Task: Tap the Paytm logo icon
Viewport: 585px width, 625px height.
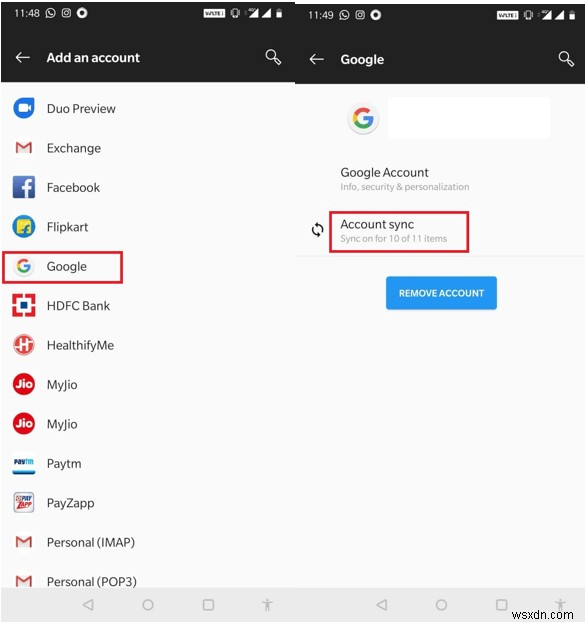Action: (24, 463)
